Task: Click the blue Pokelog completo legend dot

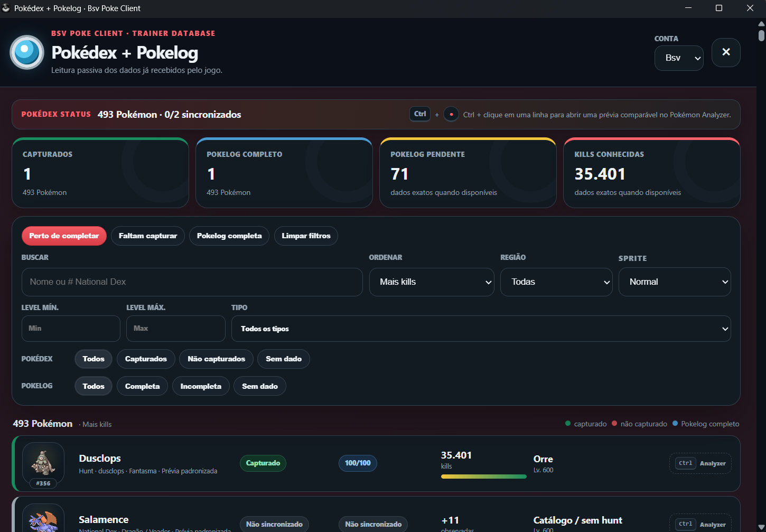Action: coord(675,423)
